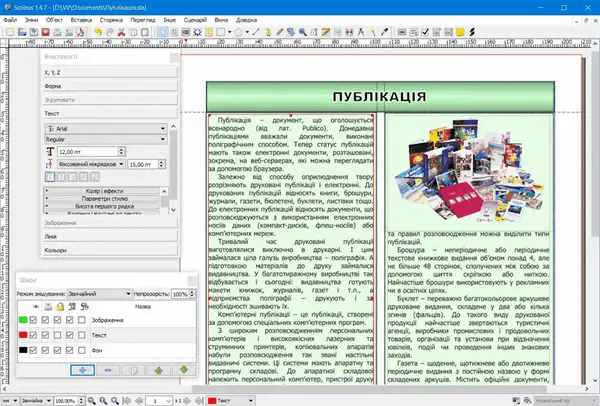Click the red color swatch of Текст layer
Screen dimensions: 600x406
coord(23,335)
